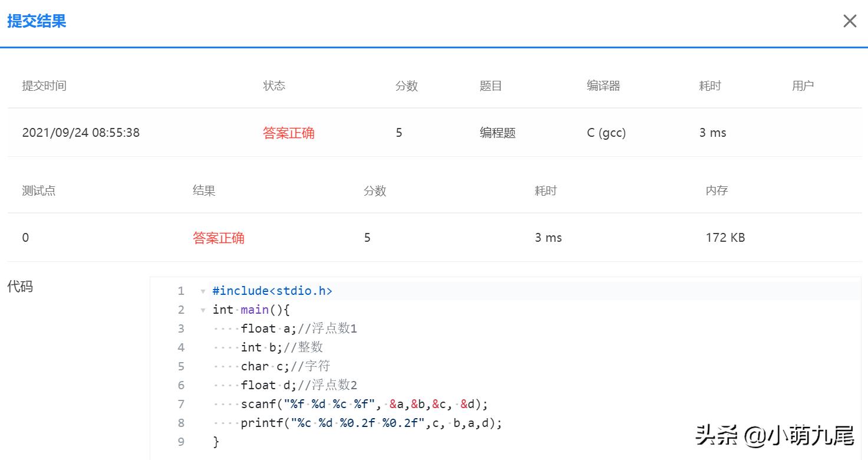Select the C (gcc) compiler label
This screenshot has width=868, height=460.
606,133
